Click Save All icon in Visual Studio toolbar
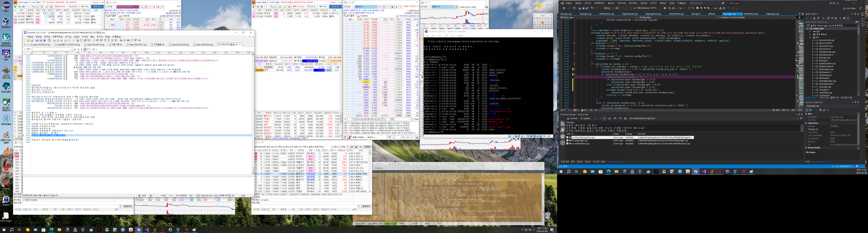The height and width of the screenshot is (233, 868). 587,8
